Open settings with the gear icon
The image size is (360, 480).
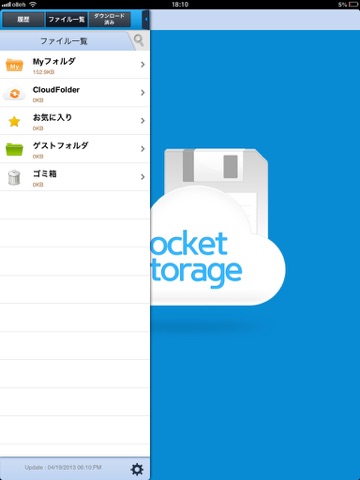(137, 469)
